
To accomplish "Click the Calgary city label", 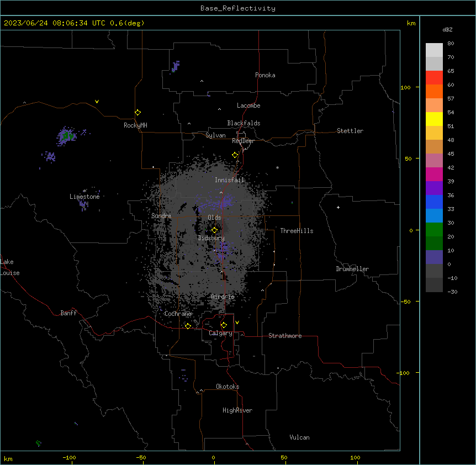I will tap(220, 333).
